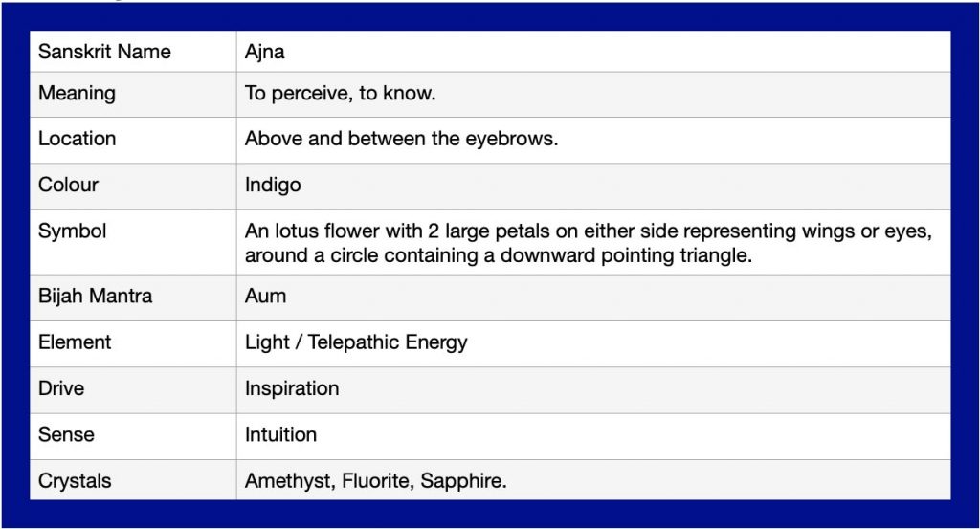The width and height of the screenshot is (980, 529).
Task: Click the lotus flower symbol description text
Action: tap(588, 243)
